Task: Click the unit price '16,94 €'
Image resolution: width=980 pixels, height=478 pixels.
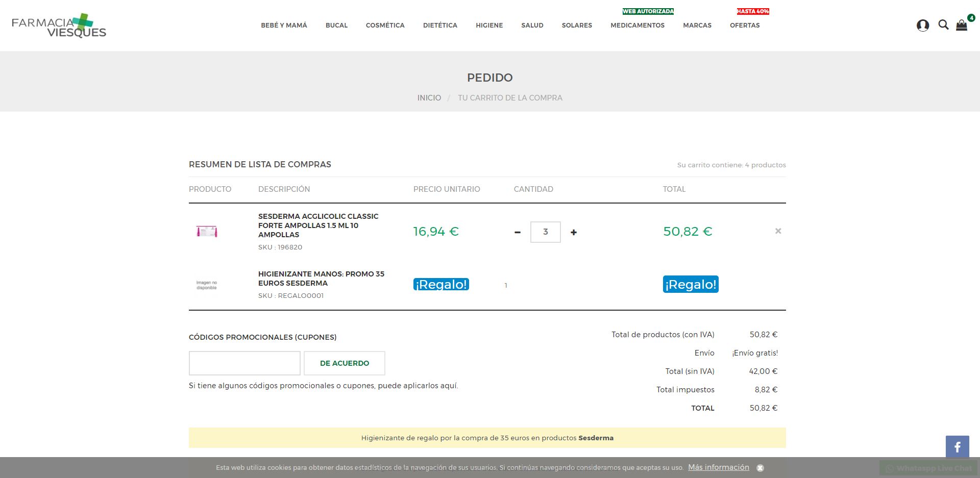Action: (436, 232)
